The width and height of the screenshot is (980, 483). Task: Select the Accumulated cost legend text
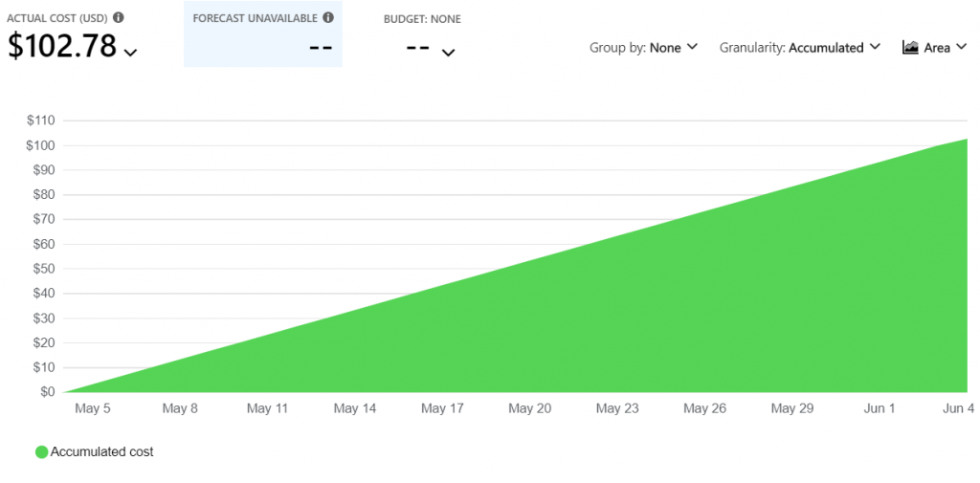(101, 451)
